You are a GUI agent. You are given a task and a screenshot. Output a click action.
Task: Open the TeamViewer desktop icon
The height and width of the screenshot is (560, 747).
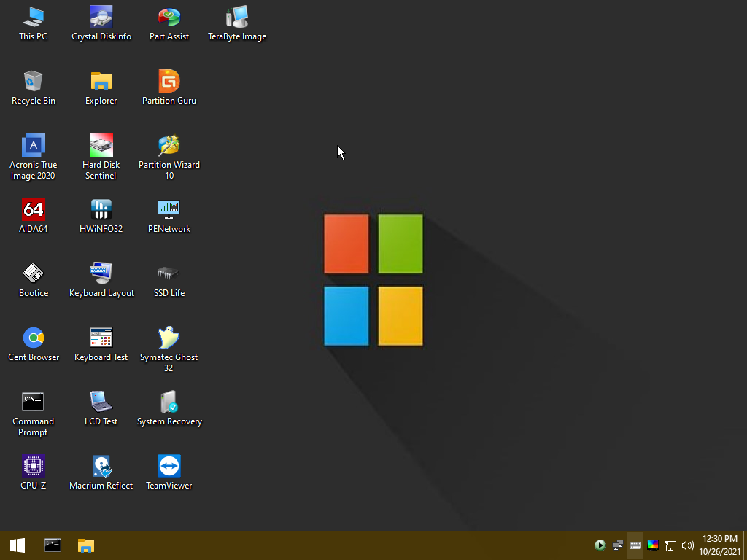[x=169, y=472]
